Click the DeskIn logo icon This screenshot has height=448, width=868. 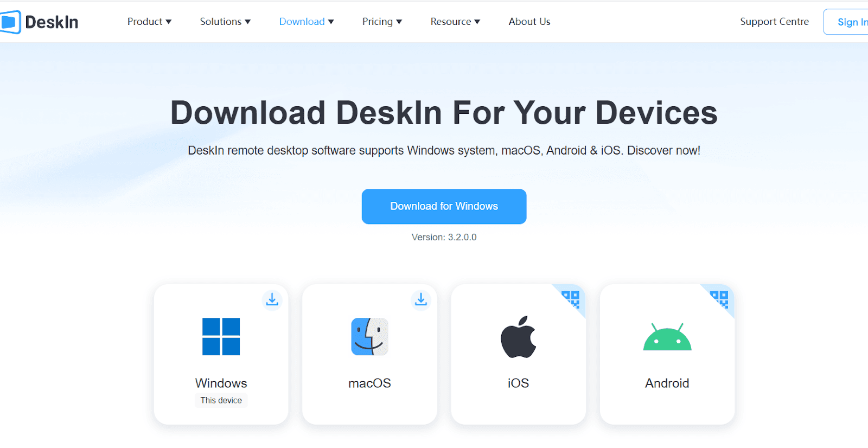pos(10,22)
